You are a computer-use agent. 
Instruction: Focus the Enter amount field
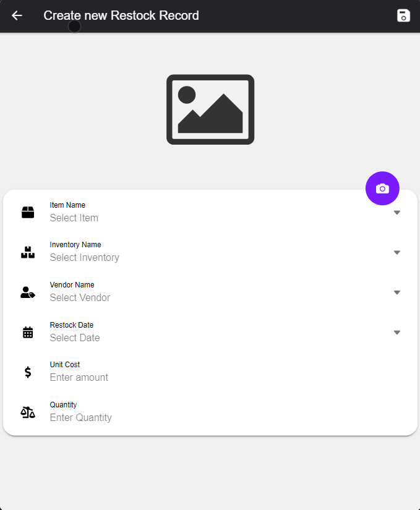(x=79, y=378)
